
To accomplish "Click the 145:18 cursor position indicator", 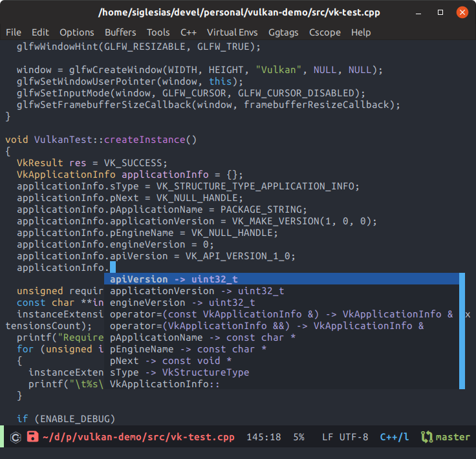I will 264,437.
